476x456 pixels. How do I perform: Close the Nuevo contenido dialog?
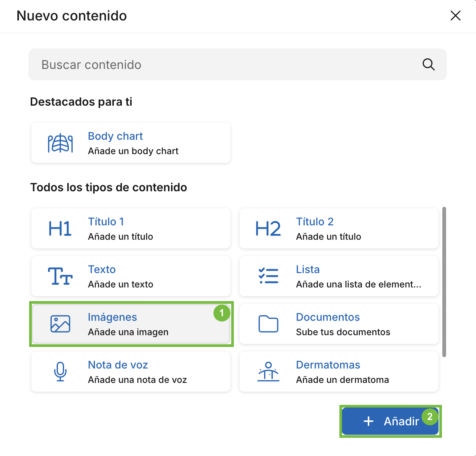click(x=456, y=16)
